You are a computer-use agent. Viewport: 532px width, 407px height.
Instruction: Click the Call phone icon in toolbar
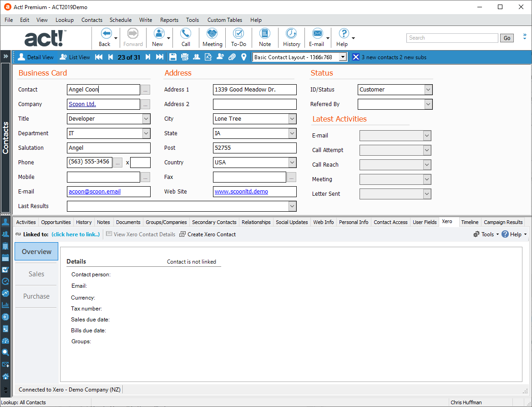pyautogui.click(x=186, y=37)
